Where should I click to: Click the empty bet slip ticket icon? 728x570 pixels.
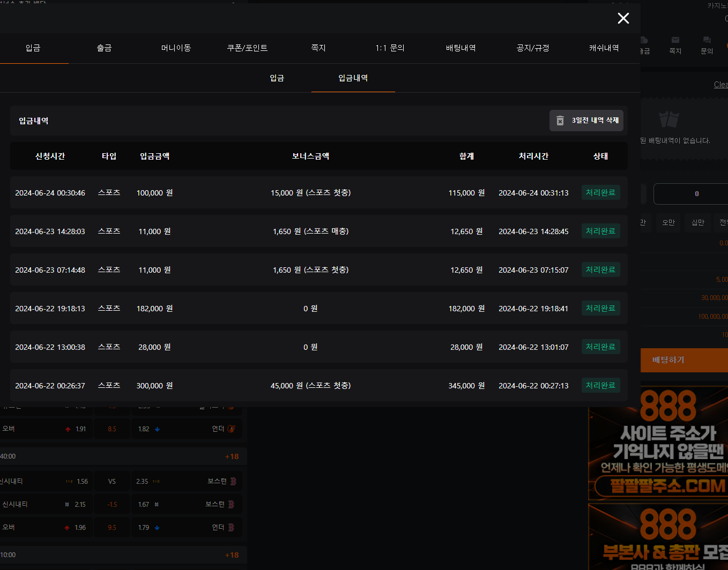(668, 119)
